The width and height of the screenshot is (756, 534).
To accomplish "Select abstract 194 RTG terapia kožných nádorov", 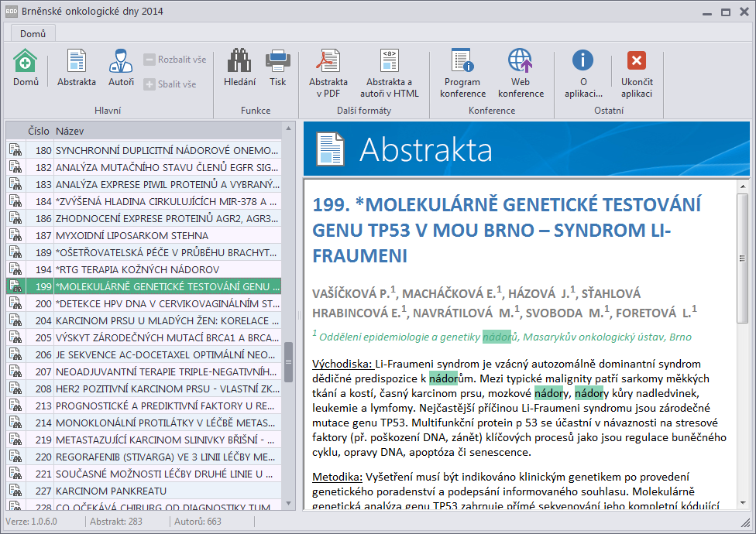I will (x=143, y=269).
